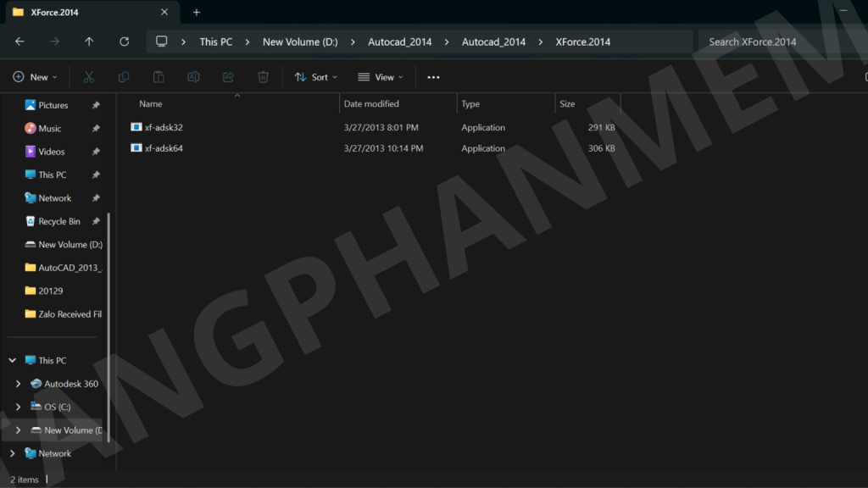The width and height of the screenshot is (868, 488).
Task: Collapse the This PC tree section
Action: pyautogui.click(x=12, y=360)
